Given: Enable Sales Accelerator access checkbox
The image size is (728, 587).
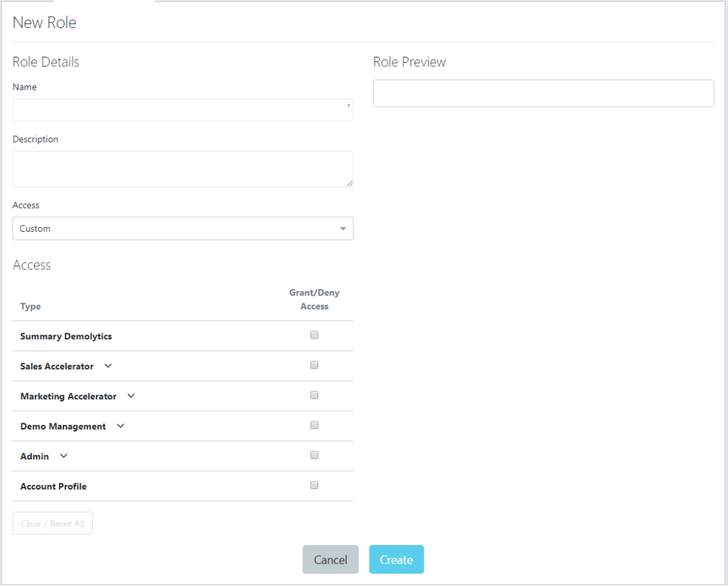Looking at the screenshot, I should 314,365.
